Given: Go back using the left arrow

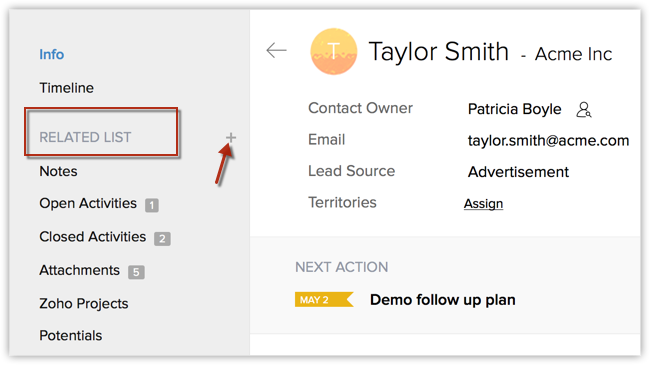Looking at the screenshot, I should click(276, 51).
